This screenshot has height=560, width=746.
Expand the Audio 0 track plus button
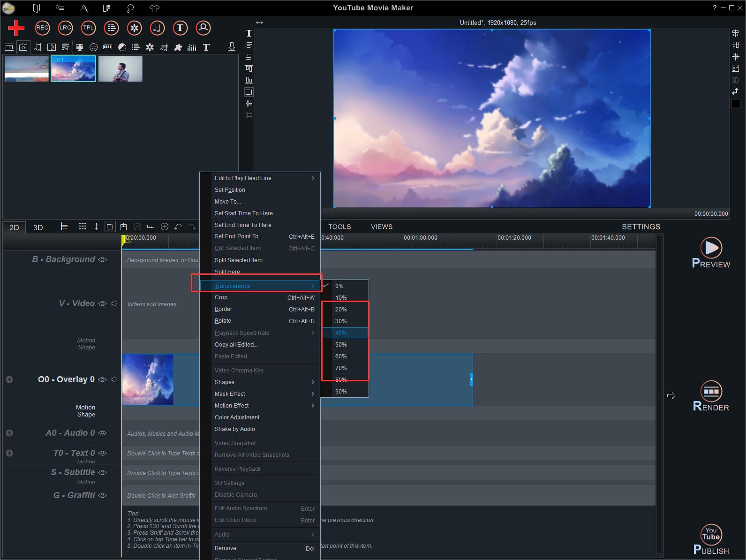pyautogui.click(x=9, y=433)
